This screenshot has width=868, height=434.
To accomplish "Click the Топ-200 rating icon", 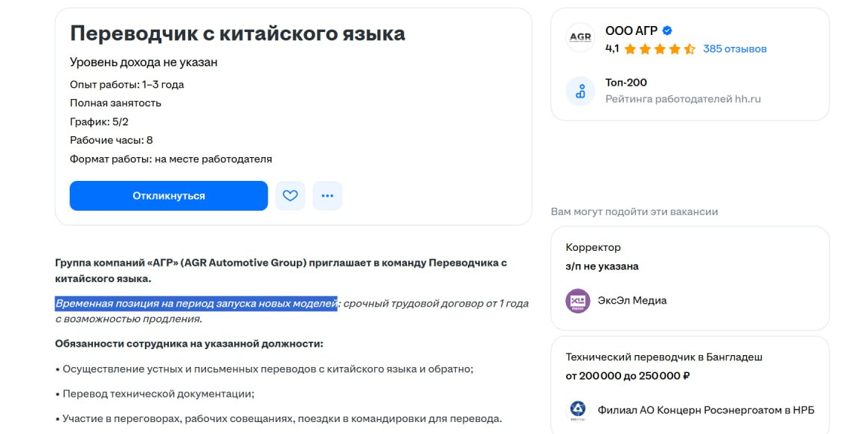I will pos(580,91).
